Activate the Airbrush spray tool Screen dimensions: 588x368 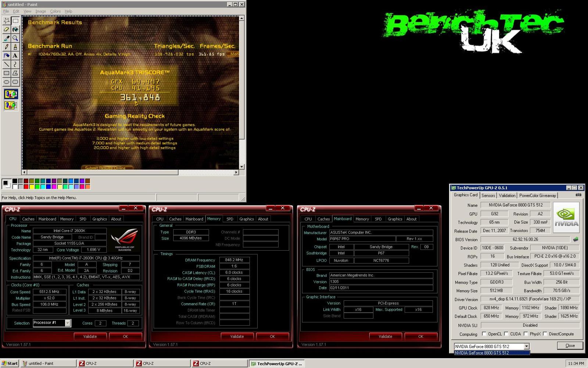pos(7,56)
